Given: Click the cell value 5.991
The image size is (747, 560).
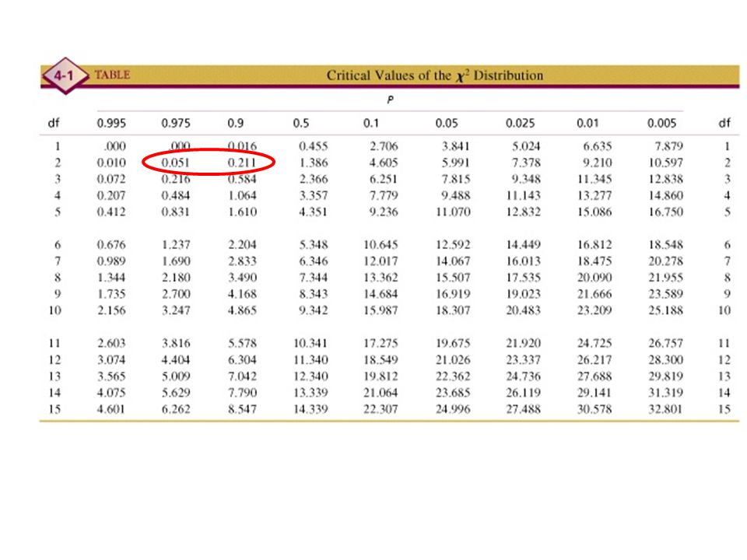Looking at the screenshot, I should click(x=455, y=163).
